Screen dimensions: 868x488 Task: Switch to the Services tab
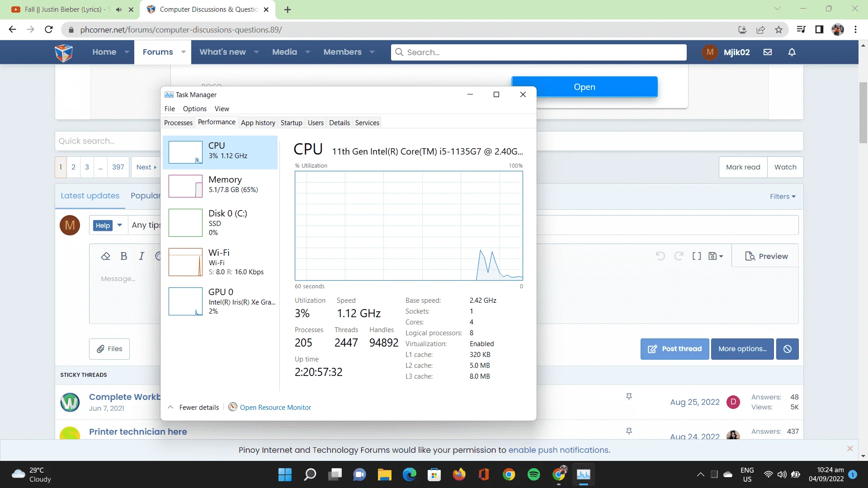coord(367,122)
